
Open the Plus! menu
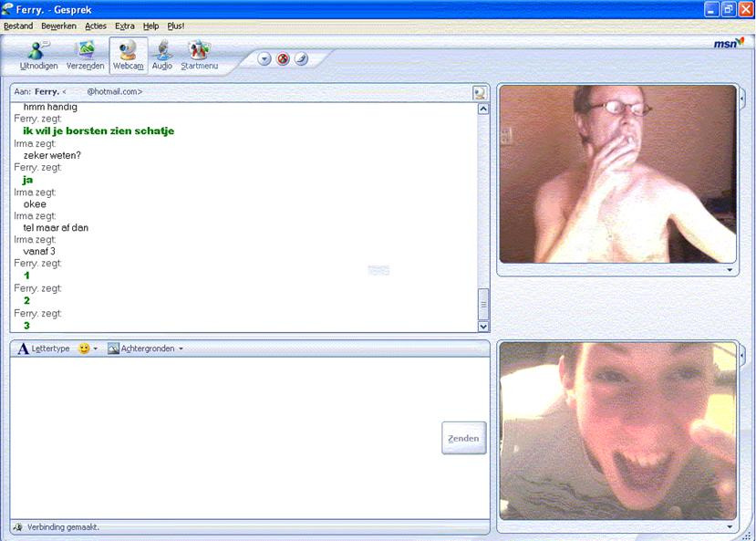click(x=176, y=26)
